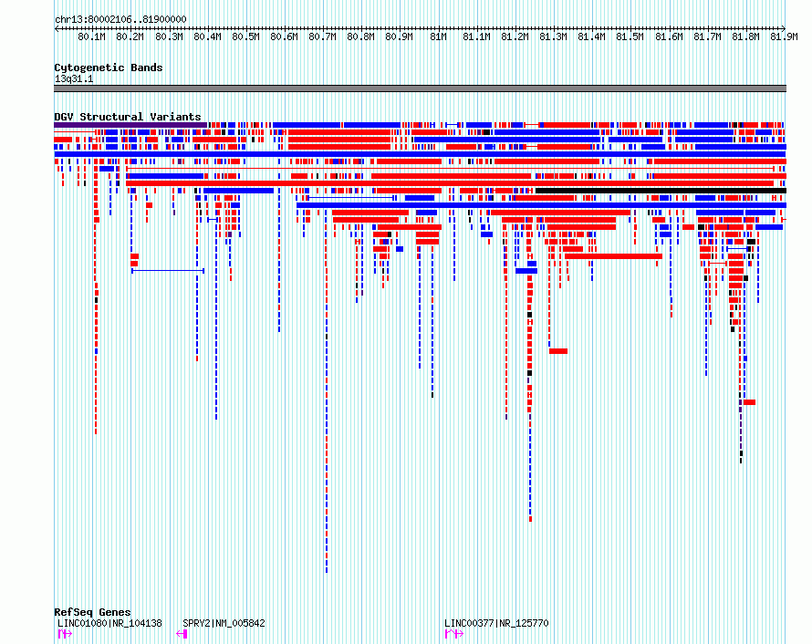
Task: Click the gray 13q31.1 cytogenetic band bar
Action: pos(420,88)
